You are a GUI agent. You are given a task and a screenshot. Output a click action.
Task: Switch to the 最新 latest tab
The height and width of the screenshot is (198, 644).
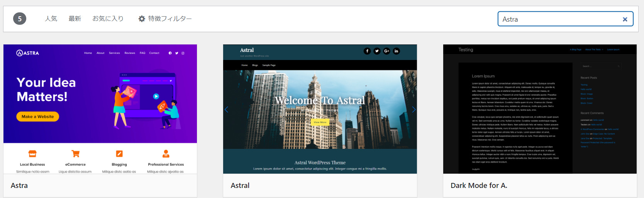(x=75, y=19)
